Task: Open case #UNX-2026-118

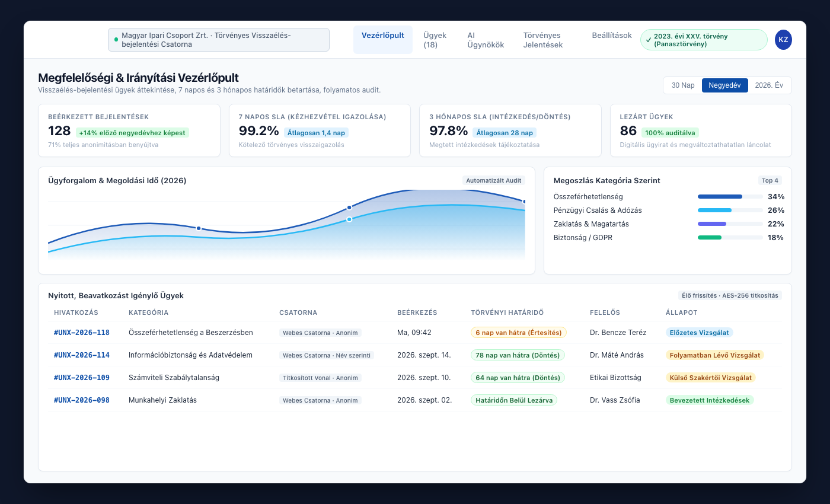Action: tap(82, 333)
